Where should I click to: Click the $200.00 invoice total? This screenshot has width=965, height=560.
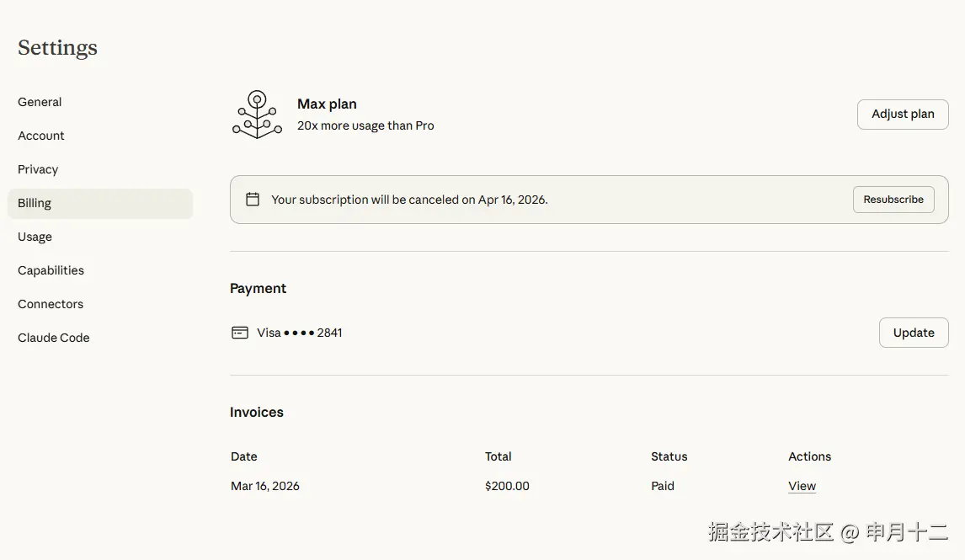[x=507, y=486]
